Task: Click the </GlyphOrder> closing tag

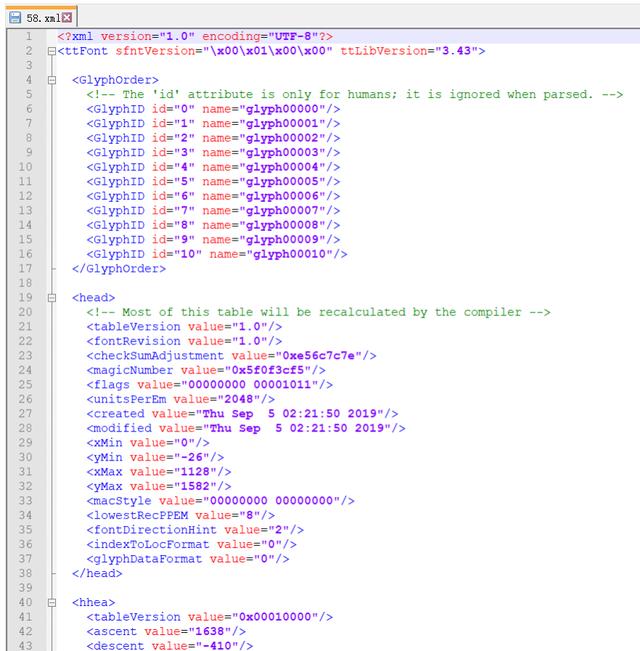Action: [x=119, y=269]
